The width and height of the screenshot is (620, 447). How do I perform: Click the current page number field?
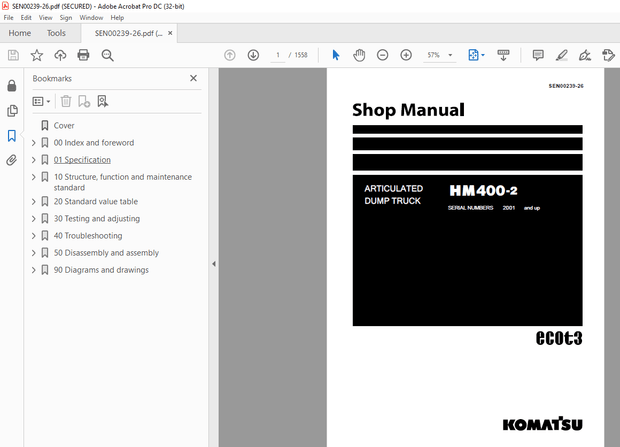[x=278, y=55]
